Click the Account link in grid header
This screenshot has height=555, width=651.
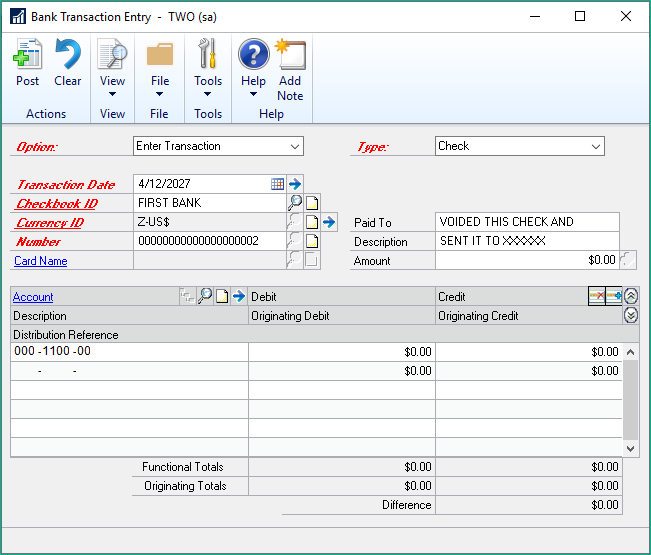coord(33,297)
